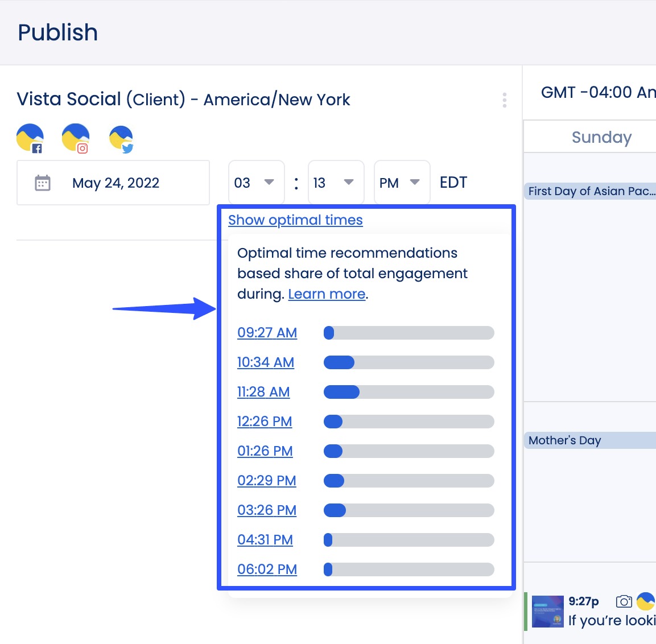The height and width of the screenshot is (644, 656).
Task: Select the 09:27 AM optimal time
Action: point(267,333)
